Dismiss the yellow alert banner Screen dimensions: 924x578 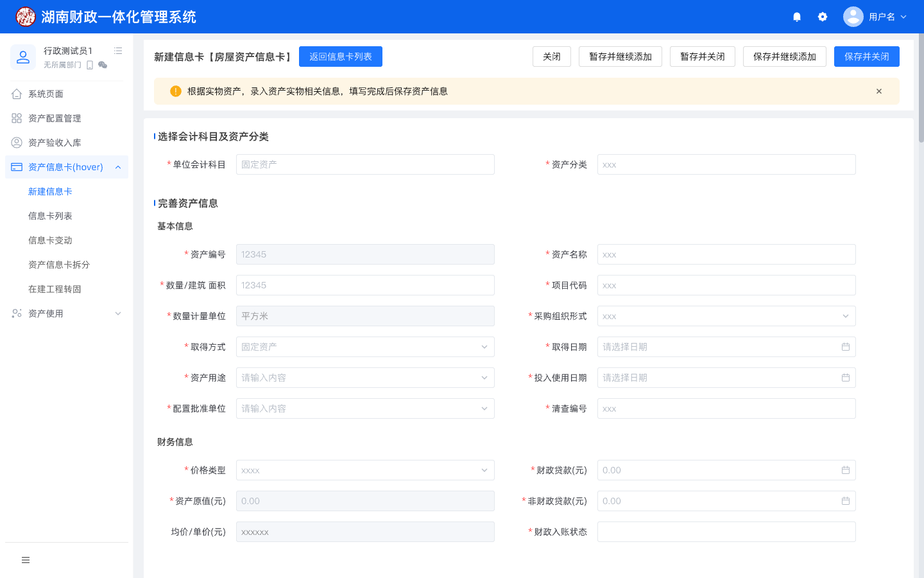click(879, 91)
